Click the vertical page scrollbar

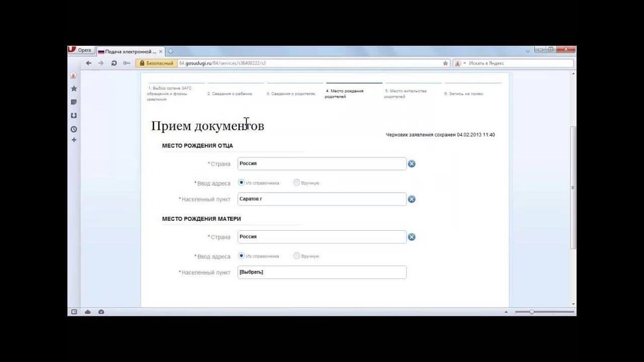pos(573,187)
